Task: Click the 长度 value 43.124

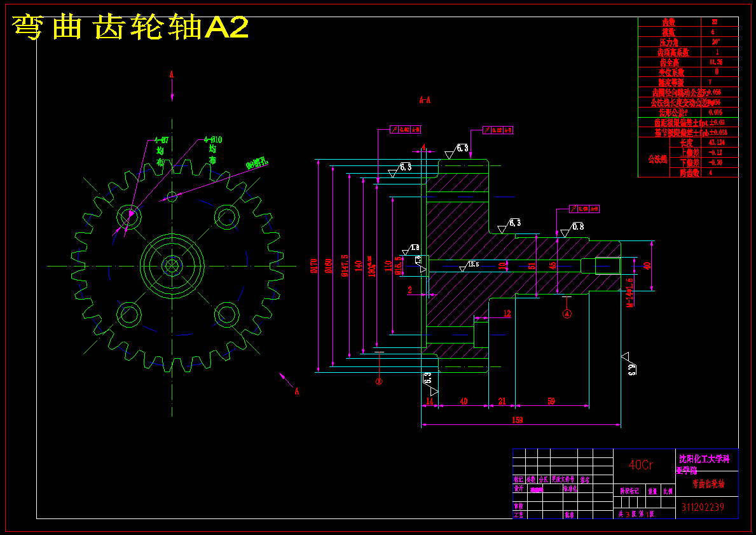Action: pyautogui.click(x=717, y=142)
